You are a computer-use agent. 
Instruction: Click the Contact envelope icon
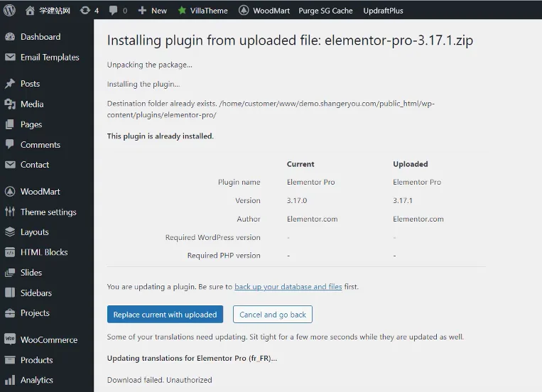click(10, 165)
